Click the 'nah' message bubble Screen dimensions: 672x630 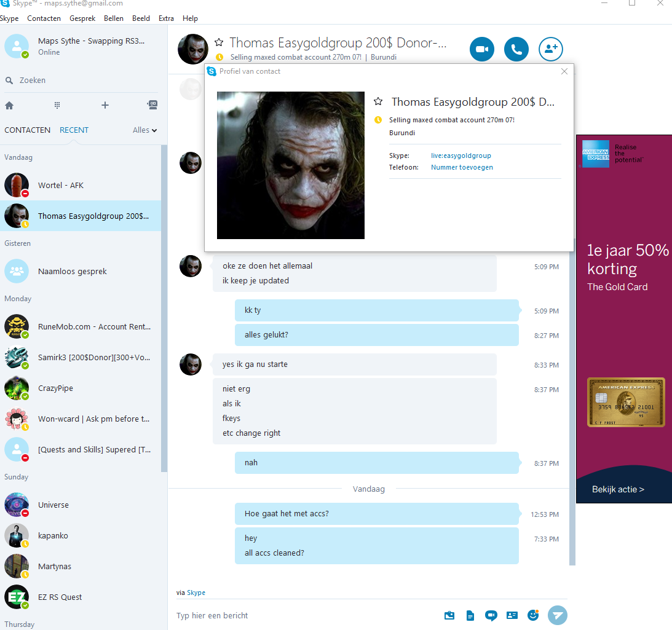pyautogui.click(x=377, y=463)
